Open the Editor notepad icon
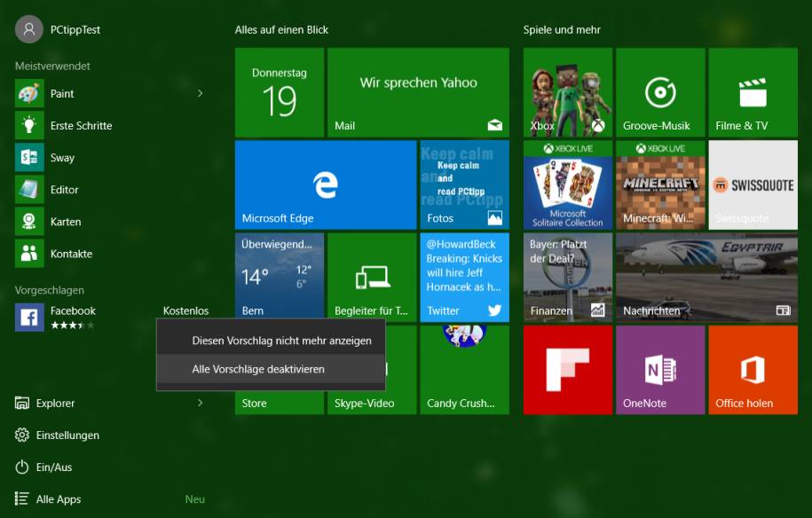The width and height of the screenshot is (812, 518). click(29, 190)
